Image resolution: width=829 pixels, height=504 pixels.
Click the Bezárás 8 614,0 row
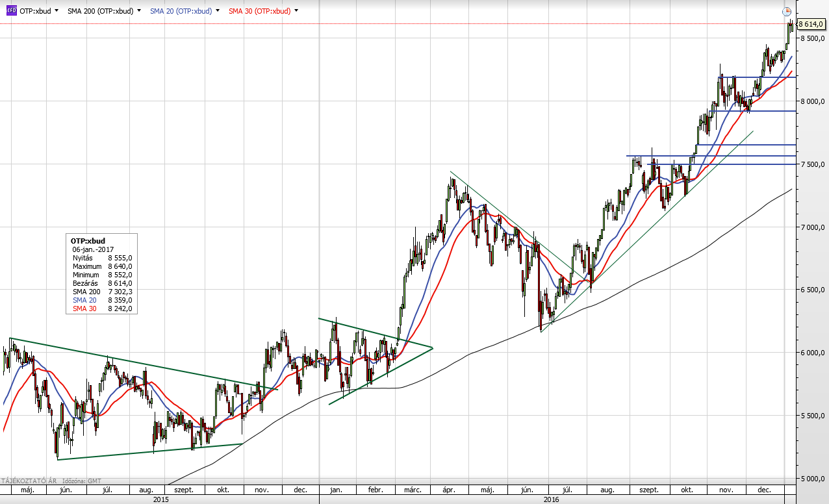click(x=102, y=283)
